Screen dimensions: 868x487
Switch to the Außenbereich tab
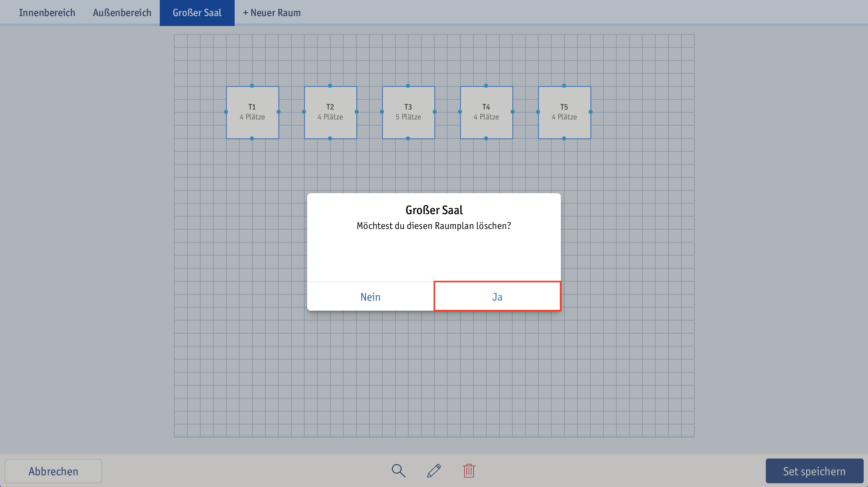(122, 12)
